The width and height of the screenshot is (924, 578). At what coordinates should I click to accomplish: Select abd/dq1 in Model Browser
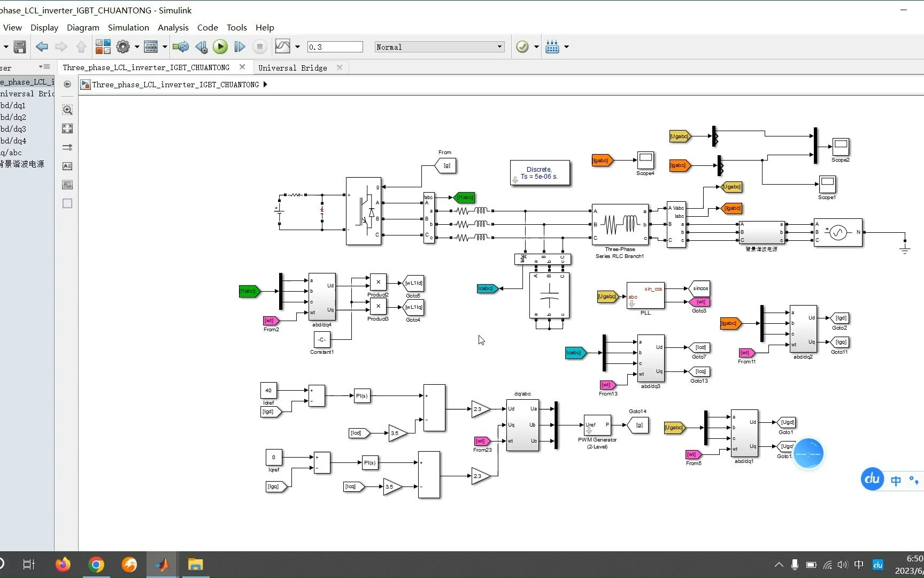(x=13, y=105)
